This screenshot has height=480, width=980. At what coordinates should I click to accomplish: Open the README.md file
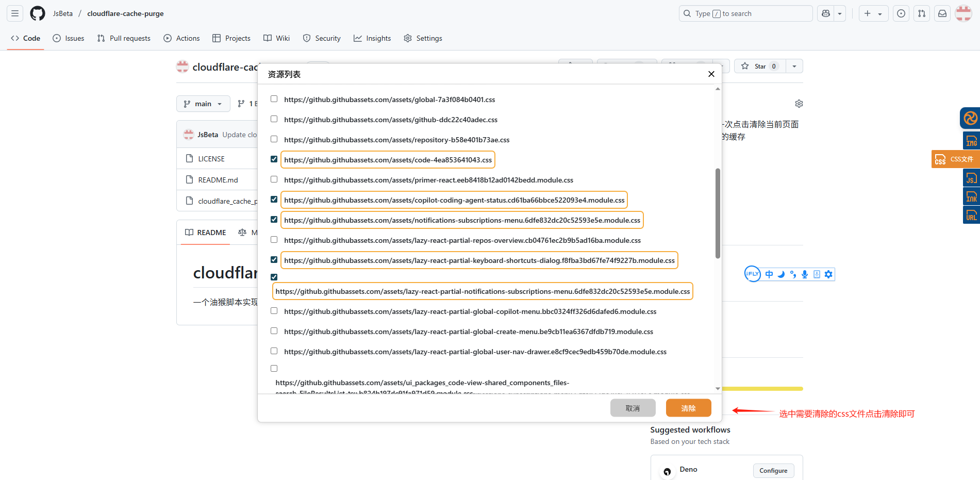218,180
